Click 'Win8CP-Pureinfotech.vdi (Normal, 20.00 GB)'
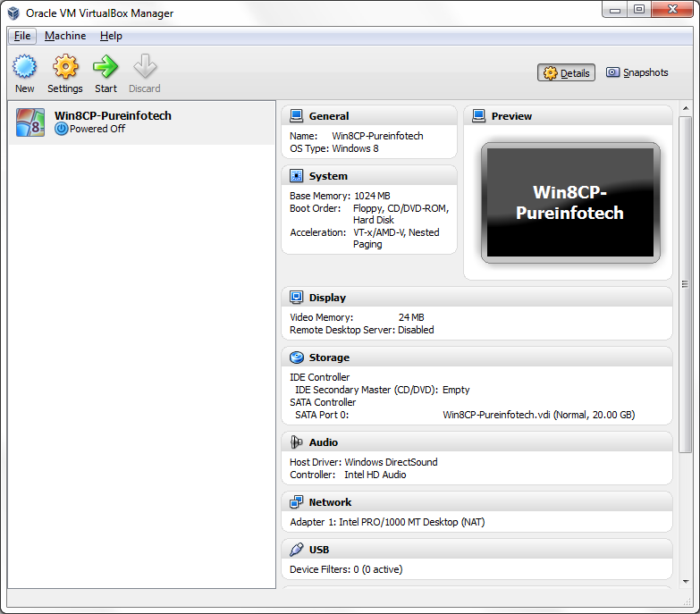The image size is (700, 614). (538, 415)
